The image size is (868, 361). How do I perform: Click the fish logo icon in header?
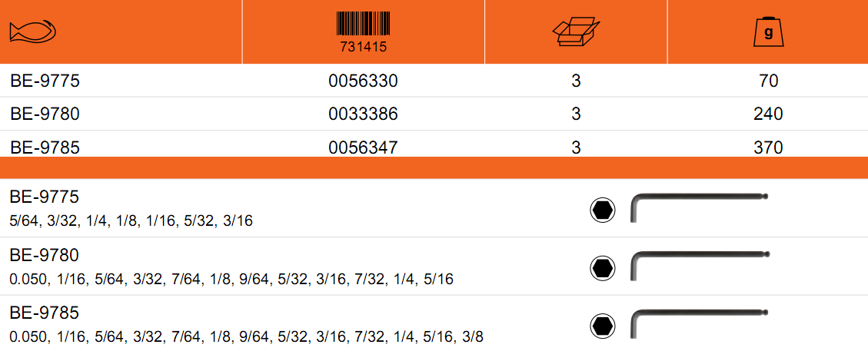(33, 32)
